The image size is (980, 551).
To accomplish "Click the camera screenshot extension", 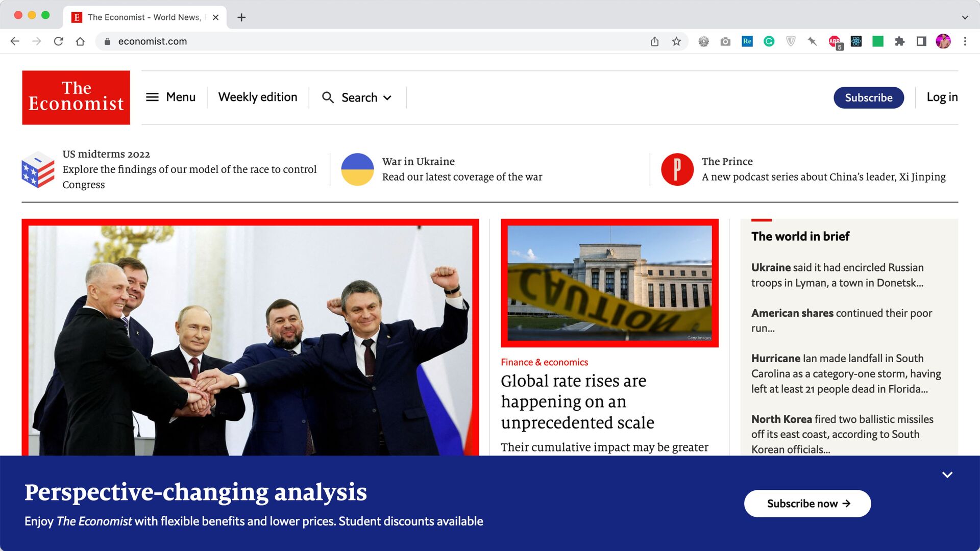I will [725, 41].
